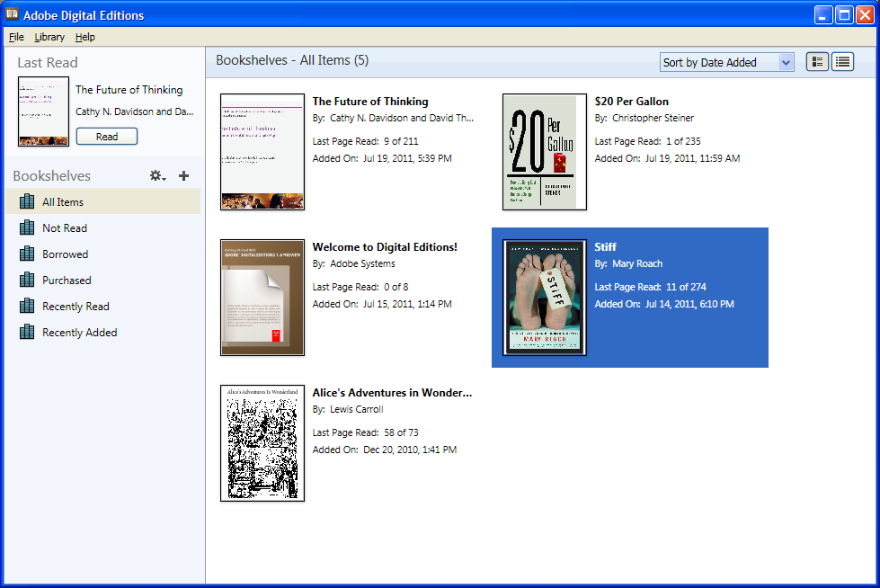880x588 pixels.
Task: Click the Alice's Adventures in Wonderland cover
Action: coord(262,443)
